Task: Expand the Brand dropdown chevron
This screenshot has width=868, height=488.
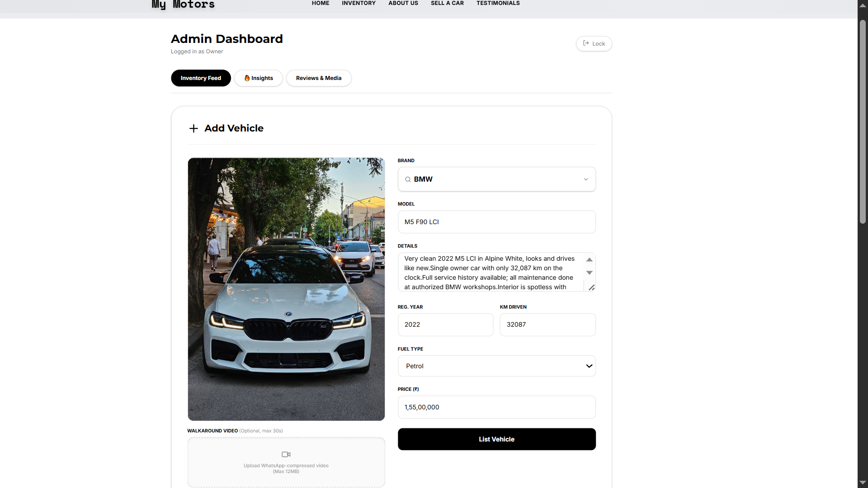Action: coord(586,179)
